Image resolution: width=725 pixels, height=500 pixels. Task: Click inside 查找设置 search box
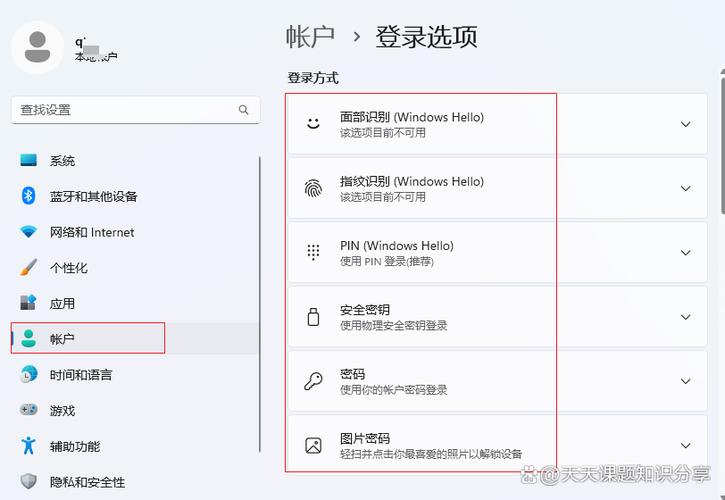(135, 110)
